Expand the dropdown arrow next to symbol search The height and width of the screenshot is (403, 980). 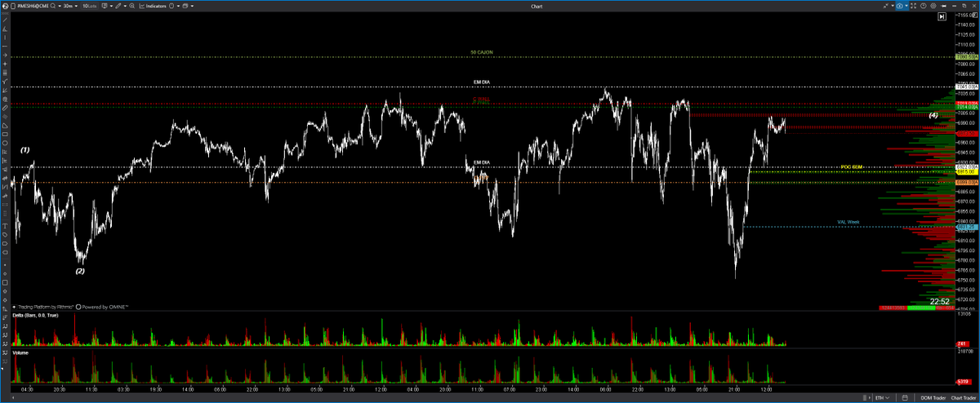tap(60, 6)
